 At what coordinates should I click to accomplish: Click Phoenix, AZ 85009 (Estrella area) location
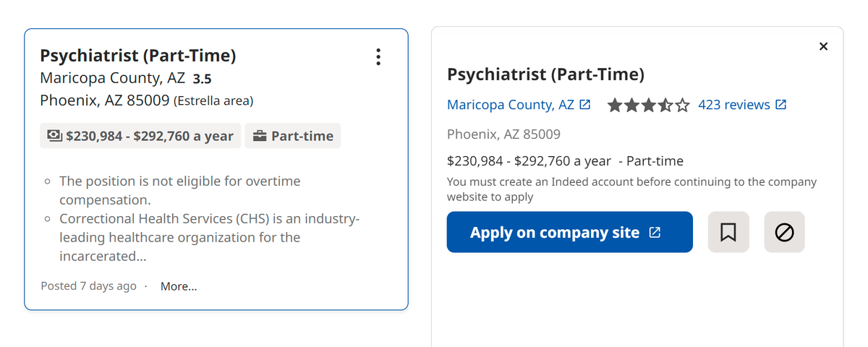[146, 100]
